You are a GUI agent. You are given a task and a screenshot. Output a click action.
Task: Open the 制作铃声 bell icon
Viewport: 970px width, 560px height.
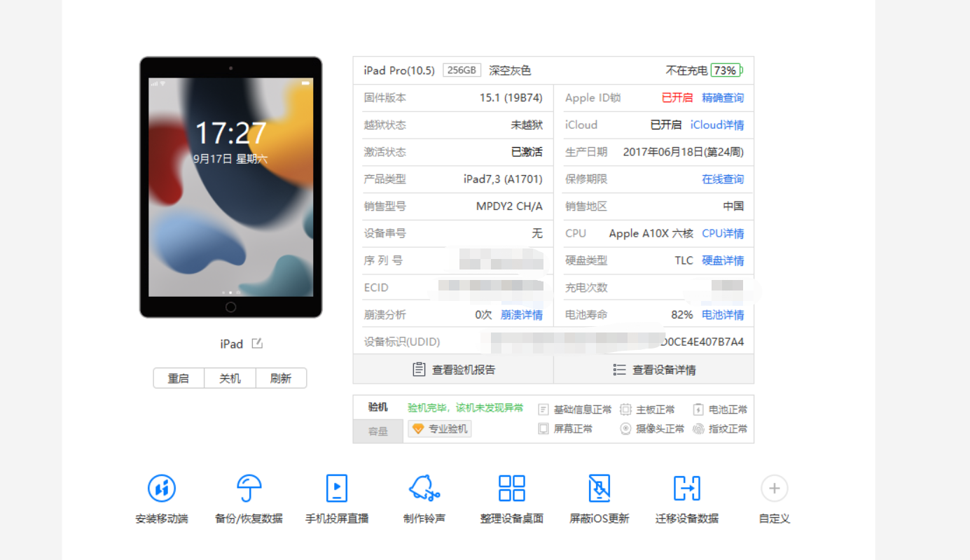424,488
